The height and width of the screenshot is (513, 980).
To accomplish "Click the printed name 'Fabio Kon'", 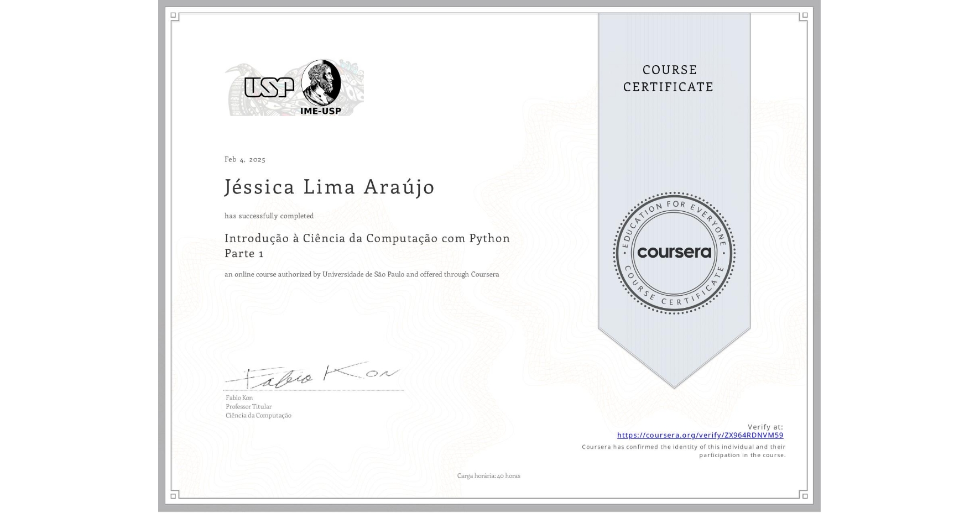I will click(x=239, y=398).
